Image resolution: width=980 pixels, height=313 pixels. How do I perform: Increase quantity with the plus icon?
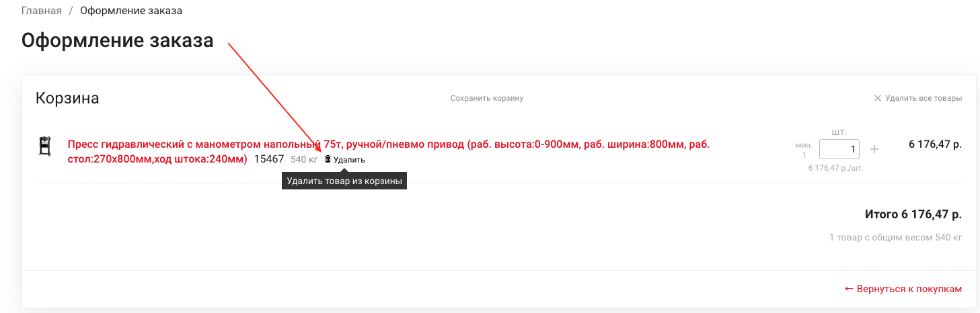[x=874, y=149]
